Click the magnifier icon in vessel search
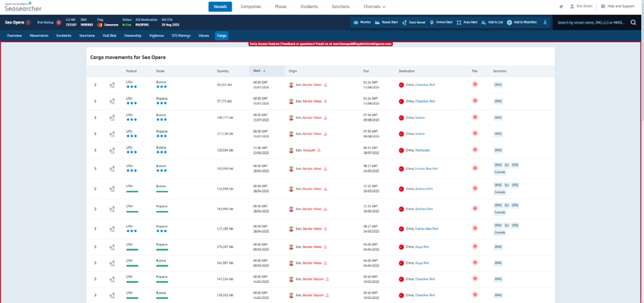 point(633,22)
